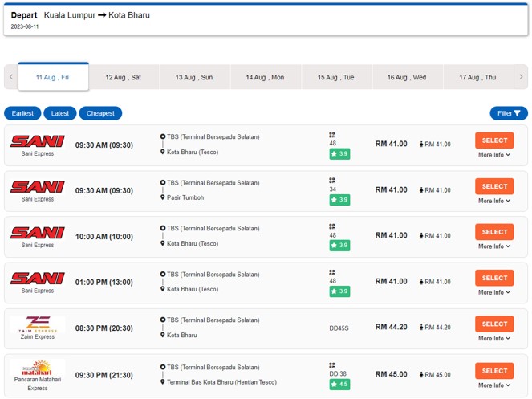This screenshot has height=399, width=532.
Task: Select the 01:00 PM Sani Express bus
Action: coord(494,278)
